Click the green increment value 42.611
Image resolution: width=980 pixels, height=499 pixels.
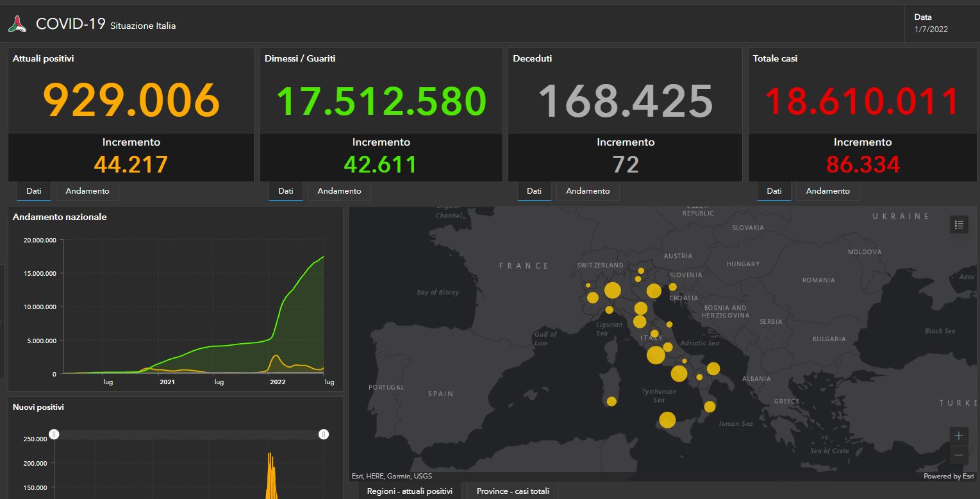pos(381,164)
